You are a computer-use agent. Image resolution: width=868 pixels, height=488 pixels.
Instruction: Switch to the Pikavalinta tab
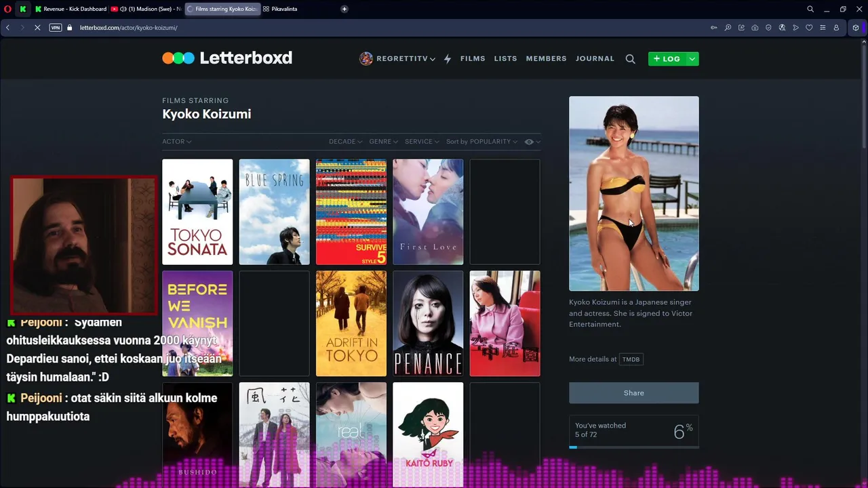280,9
